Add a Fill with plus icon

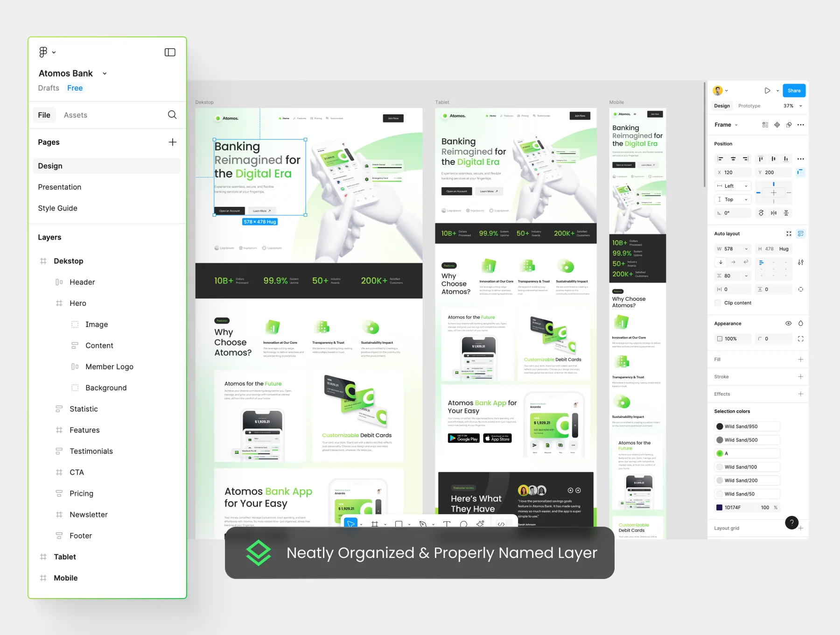click(801, 359)
